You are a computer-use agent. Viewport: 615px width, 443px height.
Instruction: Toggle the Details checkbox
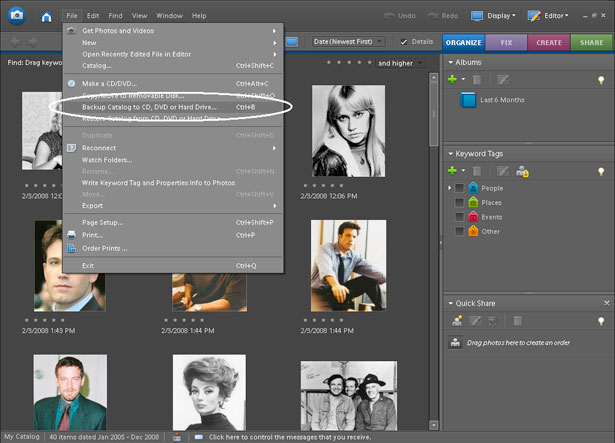pos(404,42)
